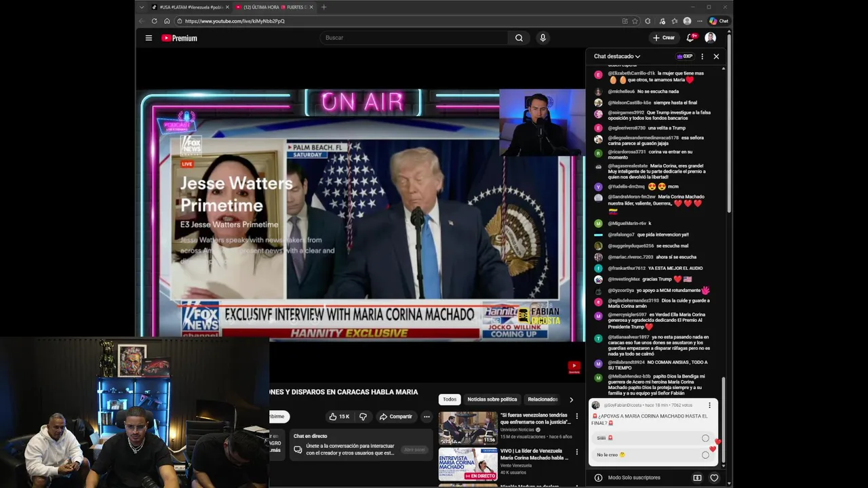Click the Abrir panel button

coord(414,449)
